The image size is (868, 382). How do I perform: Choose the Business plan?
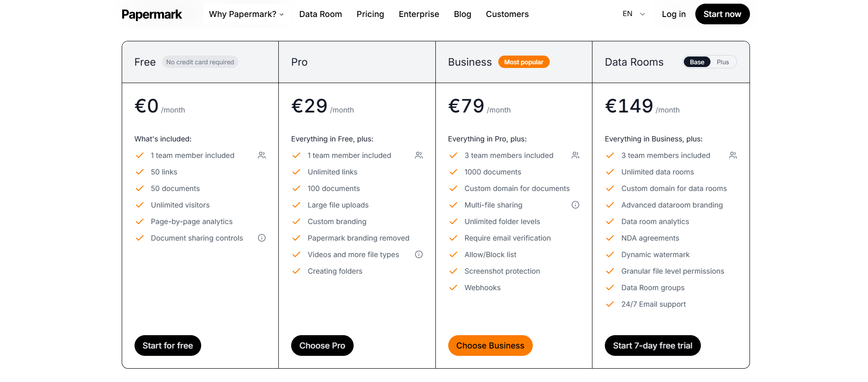[x=490, y=345]
